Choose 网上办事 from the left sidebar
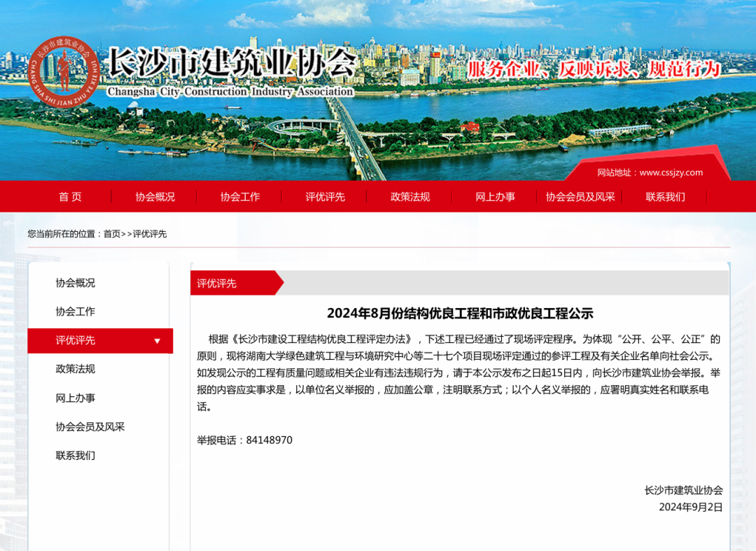Image resolution: width=756 pixels, height=551 pixels. tap(76, 398)
